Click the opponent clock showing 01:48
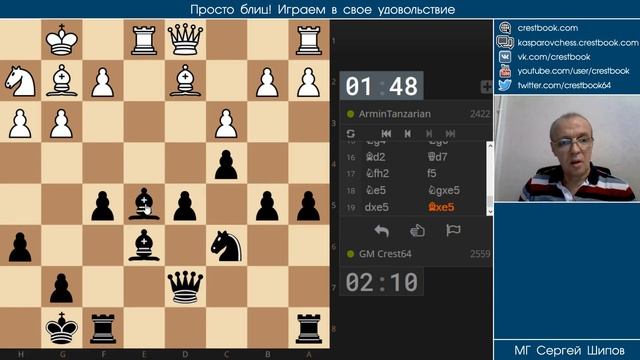640x360 pixels. [381, 86]
